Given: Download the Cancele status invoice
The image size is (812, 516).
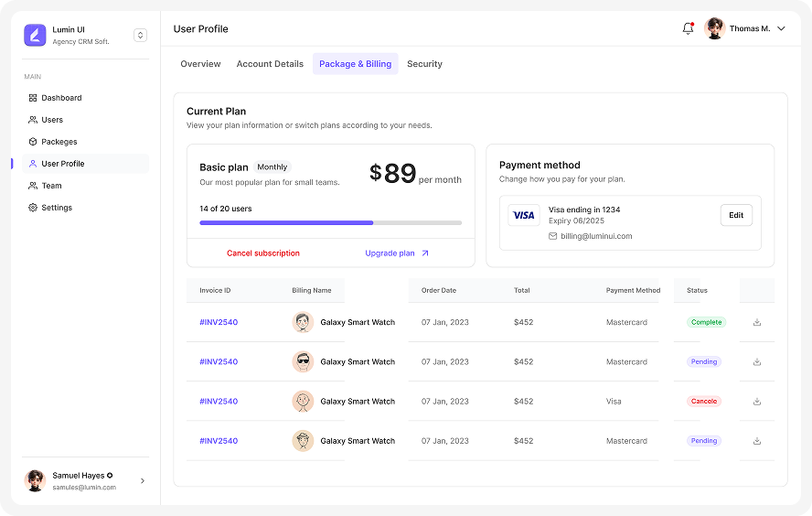Looking at the screenshot, I should coord(757,401).
